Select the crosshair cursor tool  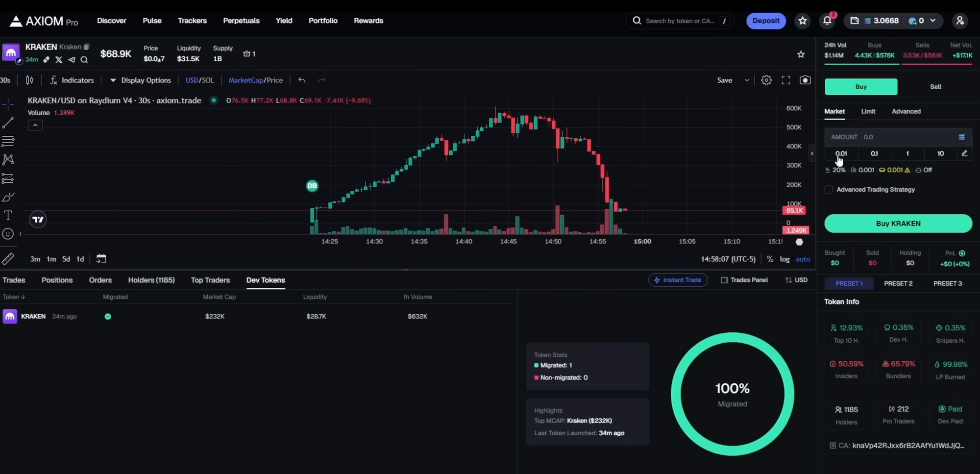click(x=8, y=104)
